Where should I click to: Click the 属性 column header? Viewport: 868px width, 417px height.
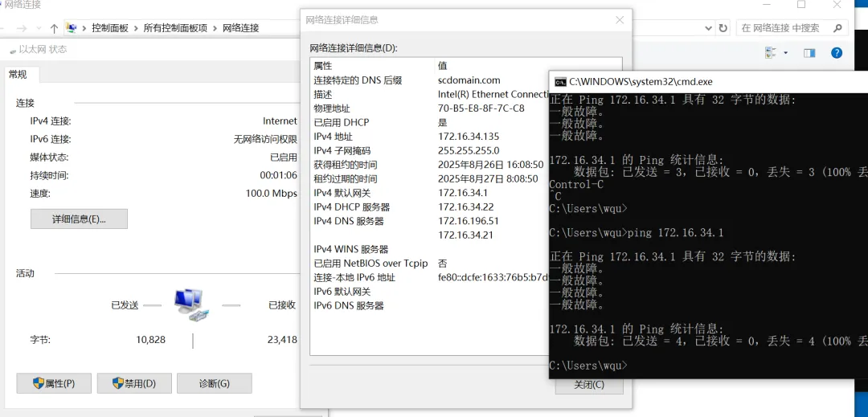[323, 66]
